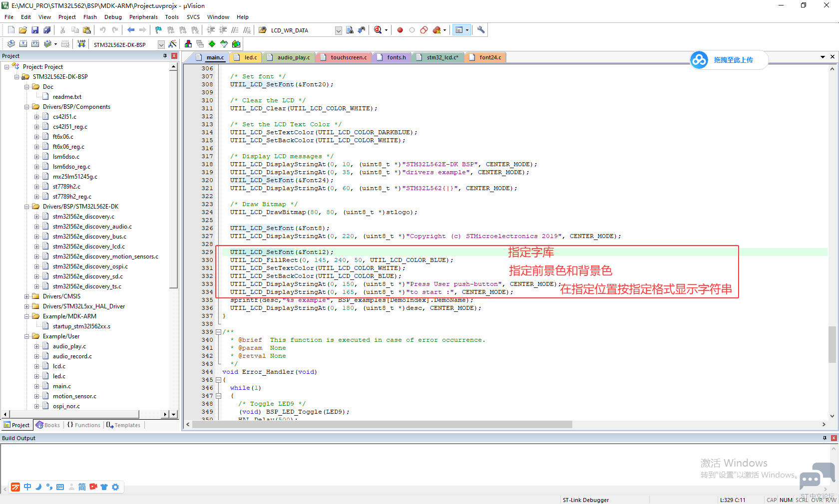Image resolution: width=839 pixels, height=504 pixels.
Task: Click the Indent selection icon
Action: pos(211,30)
